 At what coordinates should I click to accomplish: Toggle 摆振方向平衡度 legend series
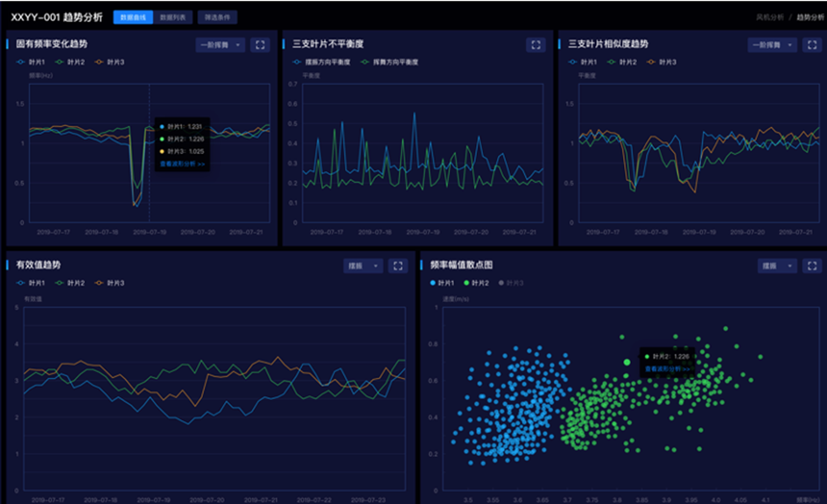321,62
